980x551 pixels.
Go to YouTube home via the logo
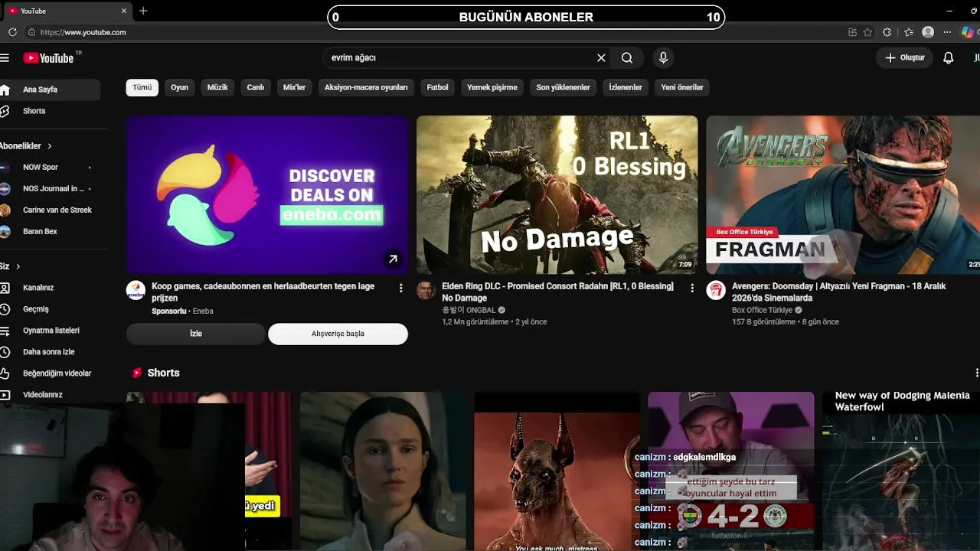(49, 58)
